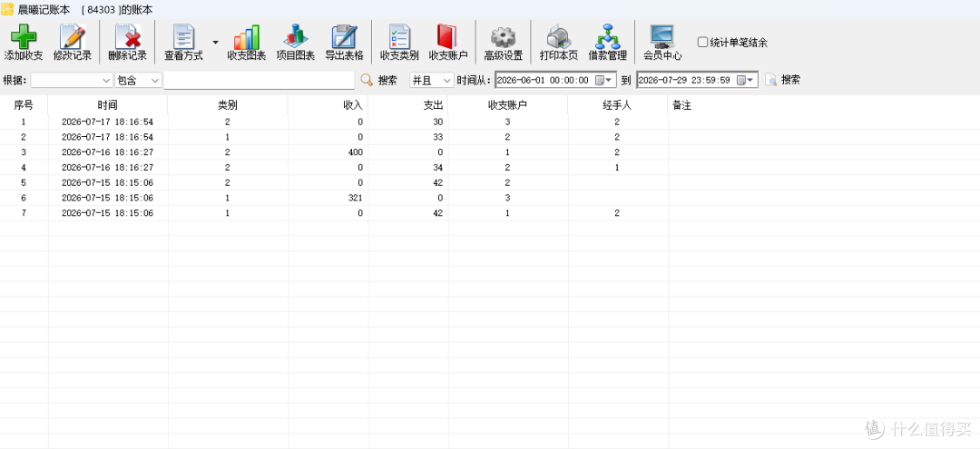
Task: Open 高级设置 gear settings
Action: click(503, 37)
